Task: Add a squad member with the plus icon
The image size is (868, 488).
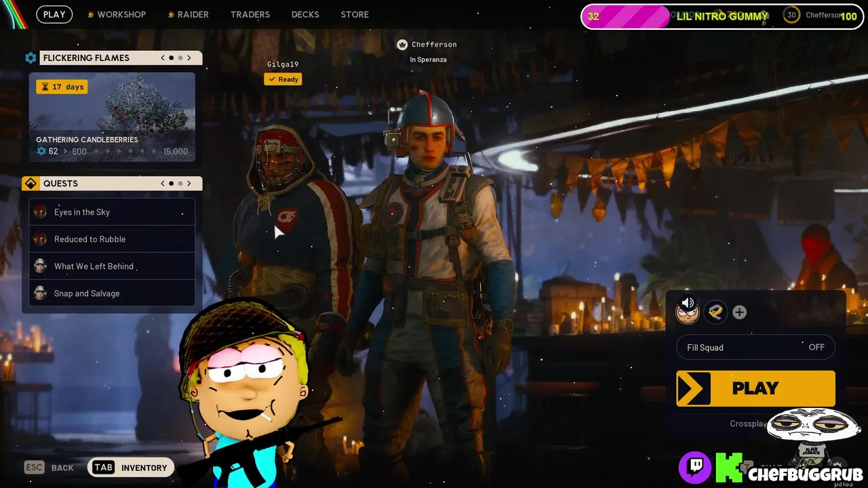Action: click(x=740, y=312)
